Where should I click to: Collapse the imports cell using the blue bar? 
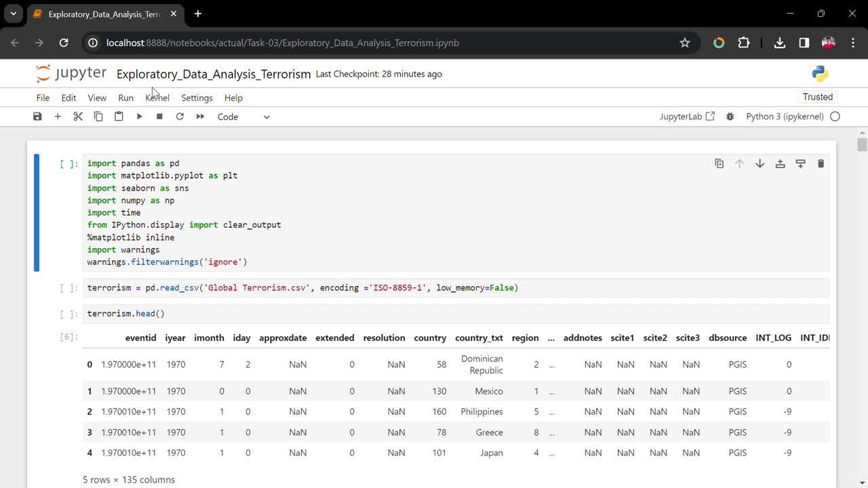37,213
